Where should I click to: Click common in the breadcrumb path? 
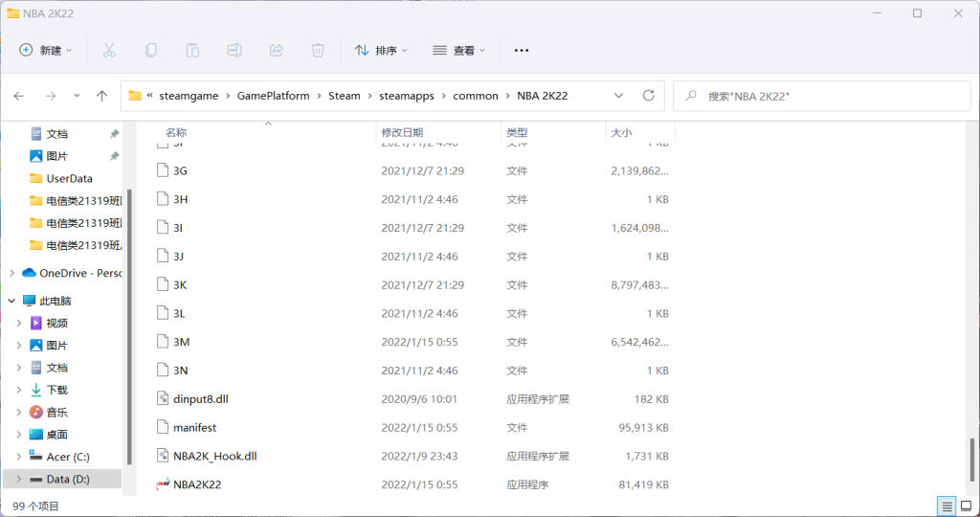(476, 96)
